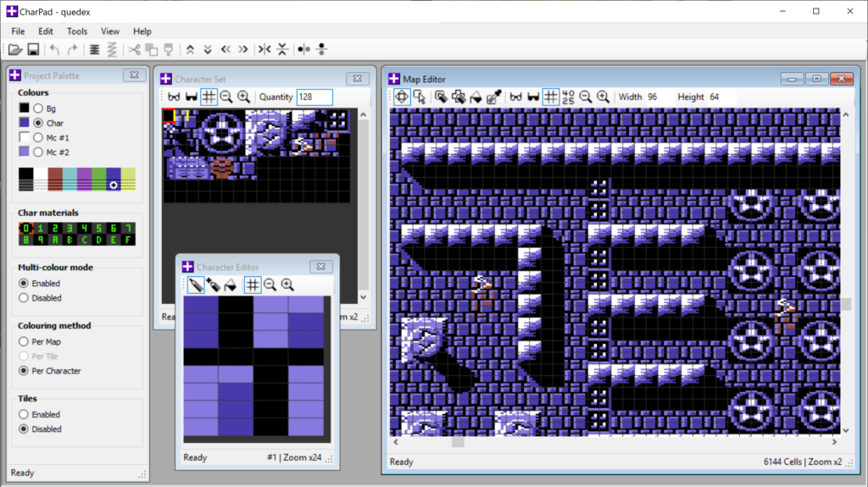Select the pencil draw tool in Character Editor
This screenshot has width=868, height=487.
coord(196,285)
